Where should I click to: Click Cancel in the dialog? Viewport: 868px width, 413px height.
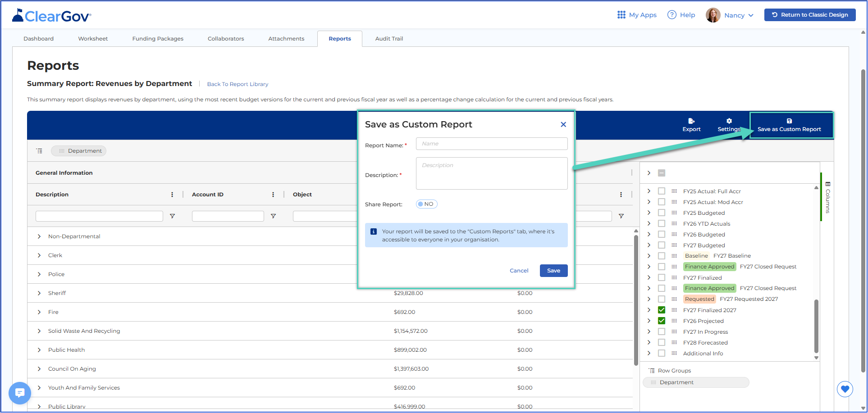(519, 271)
